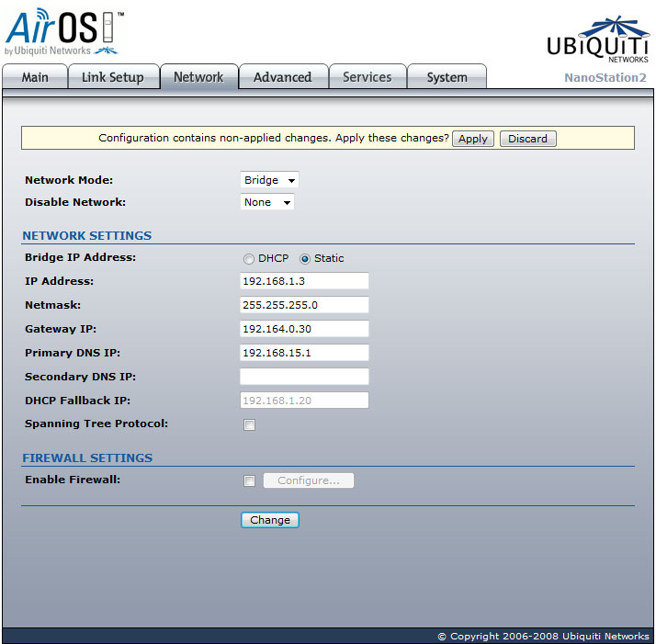Open the Link Setup tab
The height and width of the screenshot is (644, 656).
pos(112,77)
